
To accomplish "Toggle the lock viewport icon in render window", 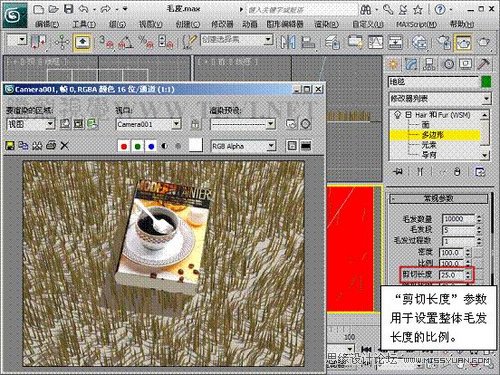I will (x=195, y=124).
